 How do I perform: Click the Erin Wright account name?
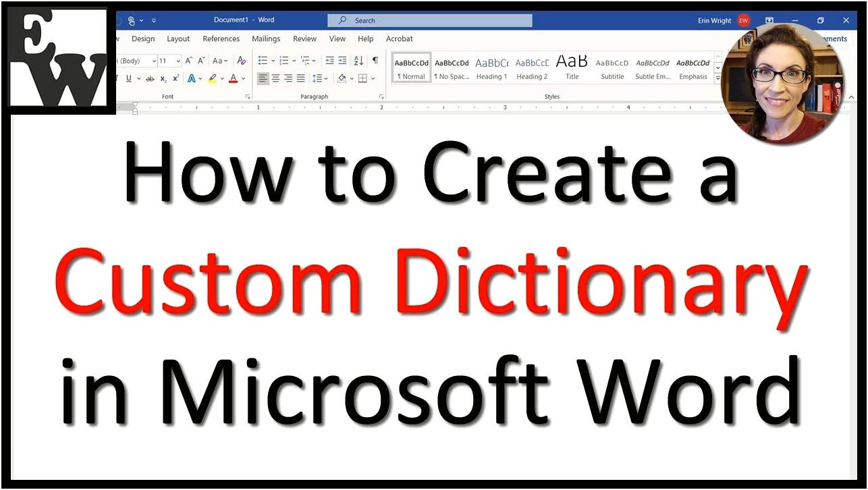pyautogui.click(x=715, y=21)
